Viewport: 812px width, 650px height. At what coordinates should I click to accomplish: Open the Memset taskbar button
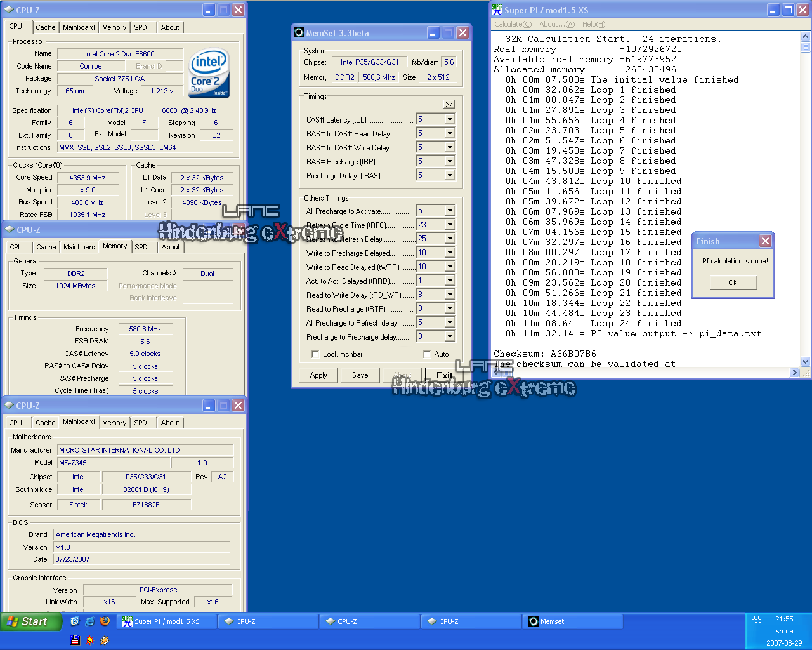coord(572,621)
